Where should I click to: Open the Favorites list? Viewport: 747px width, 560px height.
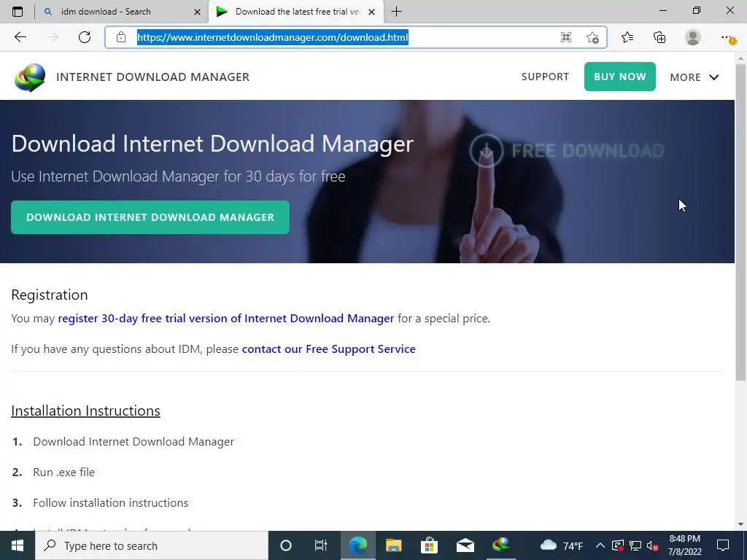(627, 37)
